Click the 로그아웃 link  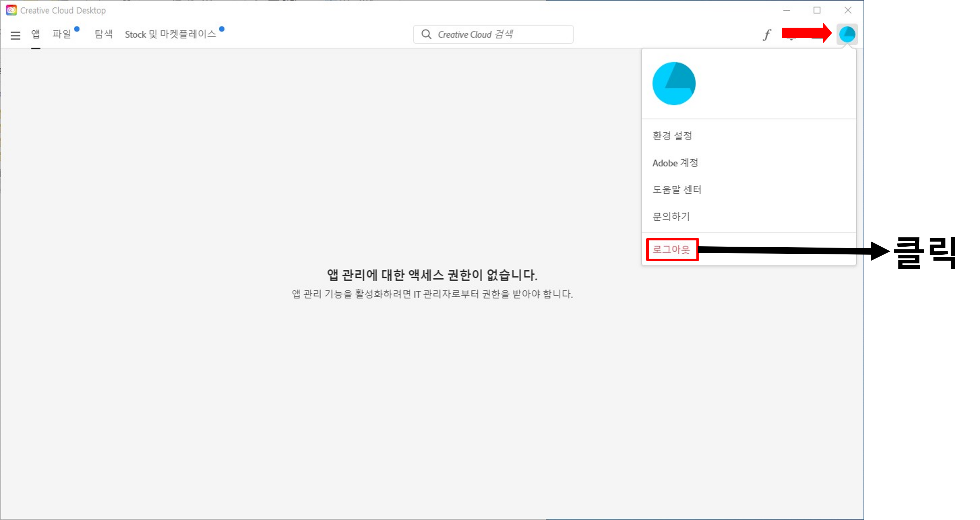(x=671, y=249)
